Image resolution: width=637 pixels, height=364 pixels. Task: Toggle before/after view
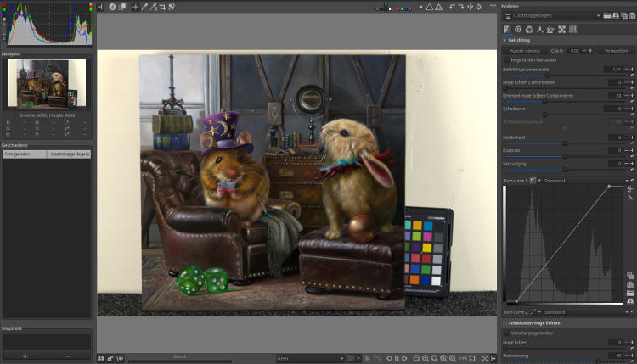point(121,7)
